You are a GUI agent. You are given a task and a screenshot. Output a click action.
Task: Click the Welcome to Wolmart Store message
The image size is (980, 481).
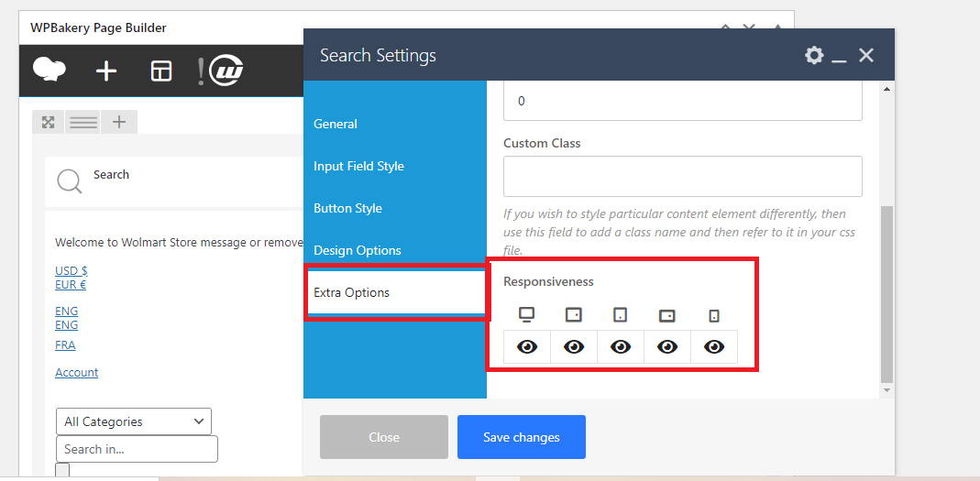tap(179, 243)
